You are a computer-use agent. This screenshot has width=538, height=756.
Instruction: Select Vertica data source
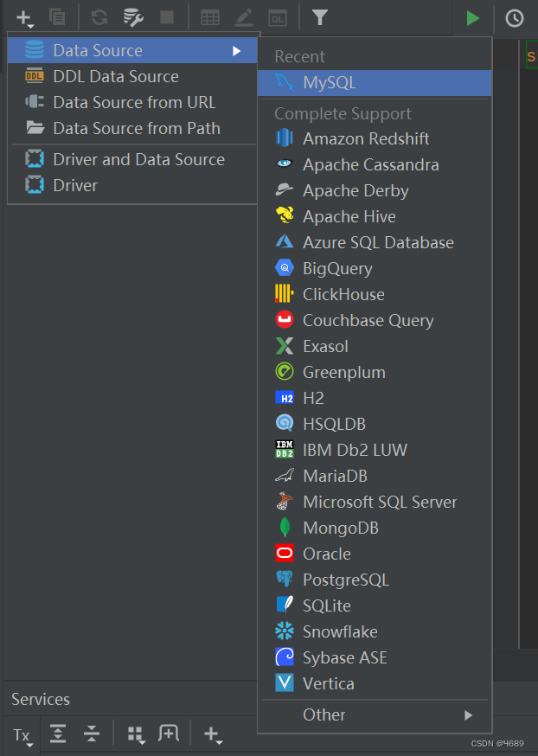pos(375,683)
